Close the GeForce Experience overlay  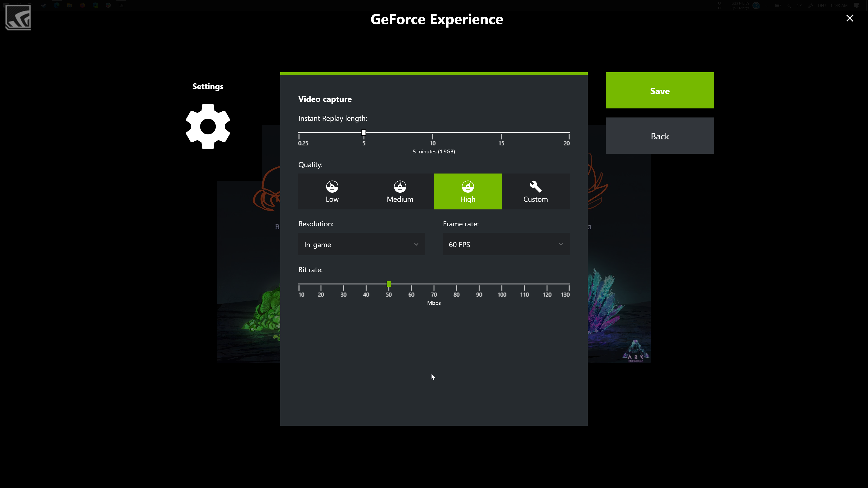(849, 18)
